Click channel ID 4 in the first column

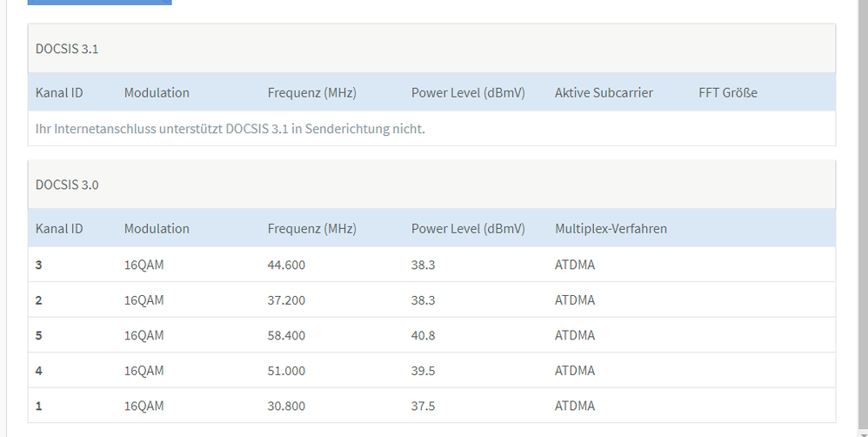click(39, 371)
